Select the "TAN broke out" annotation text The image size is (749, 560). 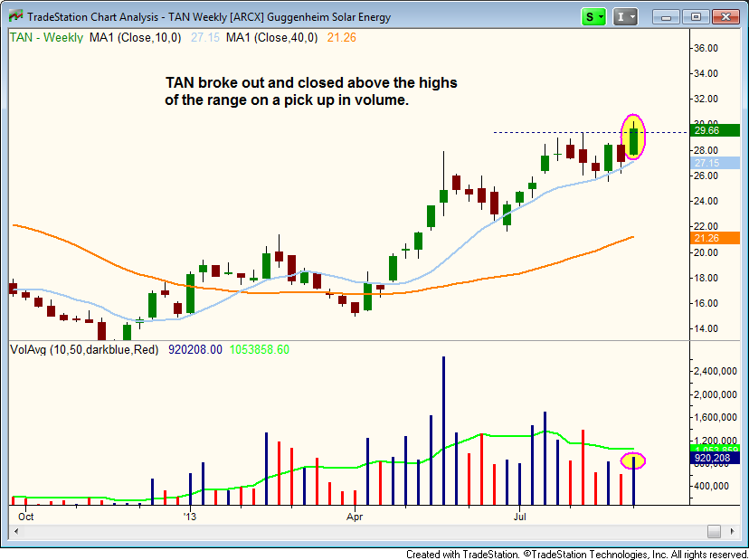(x=311, y=91)
